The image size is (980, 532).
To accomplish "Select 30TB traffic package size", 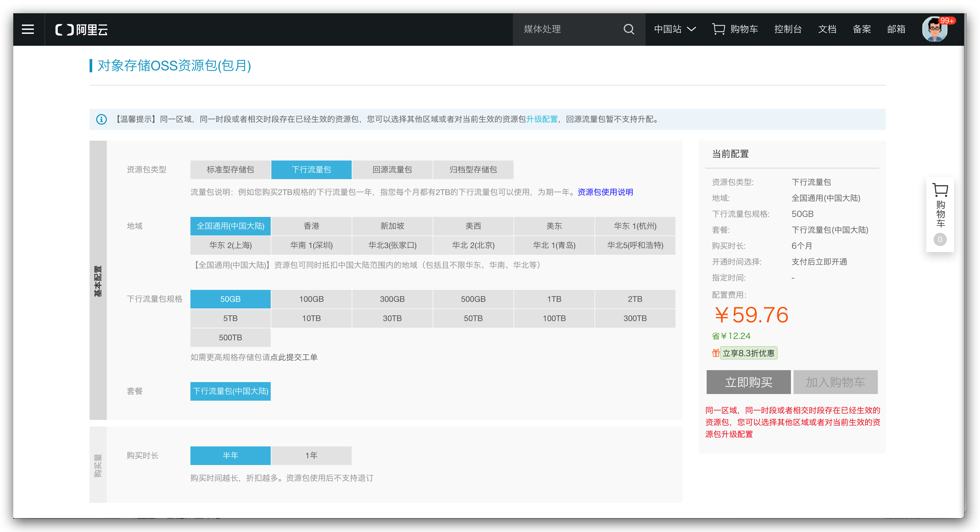I will click(x=392, y=318).
